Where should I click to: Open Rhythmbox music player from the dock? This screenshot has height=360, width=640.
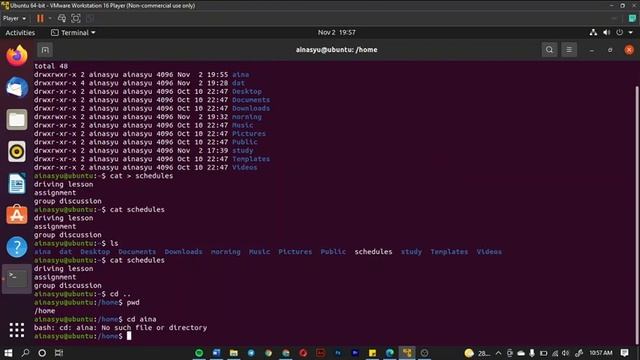click(x=17, y=151)
